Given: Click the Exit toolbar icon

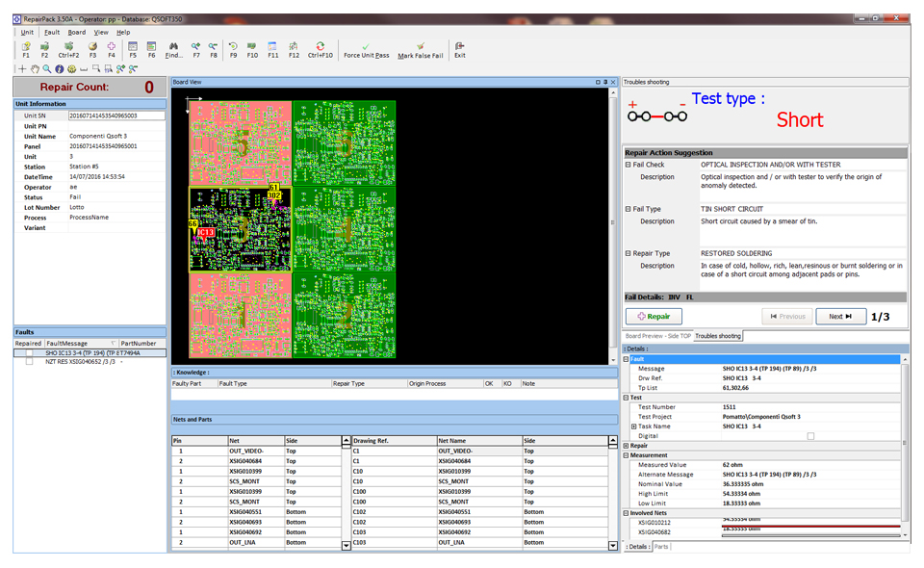Looking at the screenshot, I should 460,46.
